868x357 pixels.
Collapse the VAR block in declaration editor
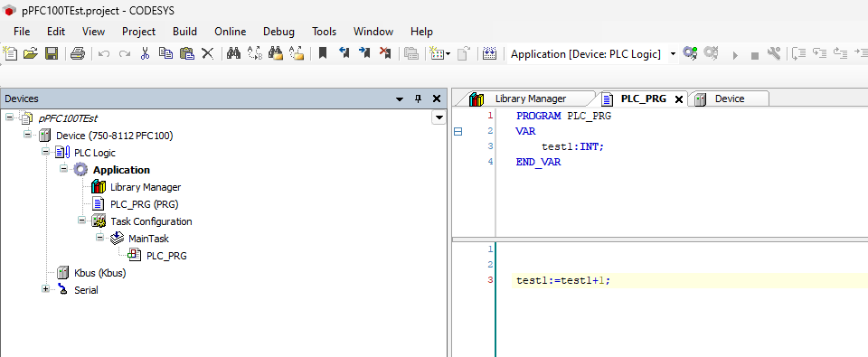tap(458, 131)
